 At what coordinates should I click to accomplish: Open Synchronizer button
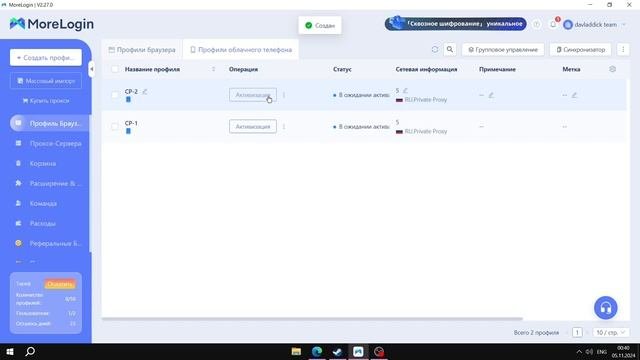(580, 50)
